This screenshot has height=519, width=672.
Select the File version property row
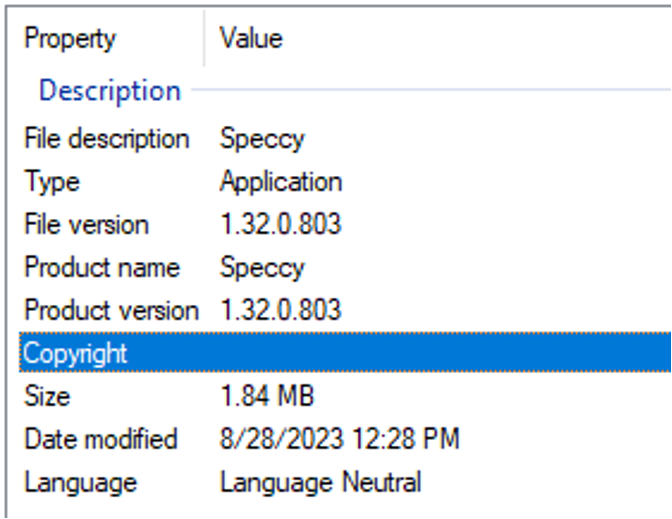click(345, 225)
